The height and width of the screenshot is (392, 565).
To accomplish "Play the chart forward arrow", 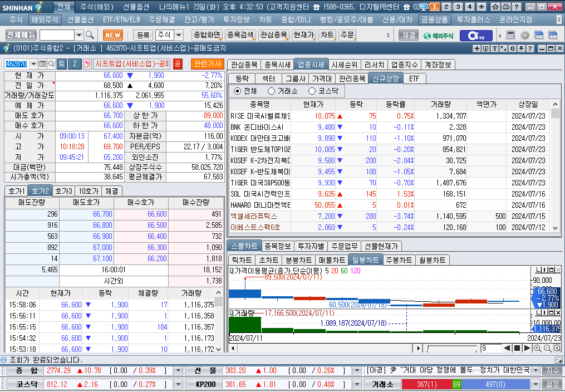I will coord(527,348).
